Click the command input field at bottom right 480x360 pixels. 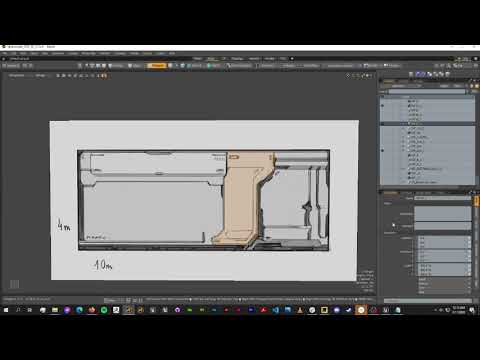(428, 301)
